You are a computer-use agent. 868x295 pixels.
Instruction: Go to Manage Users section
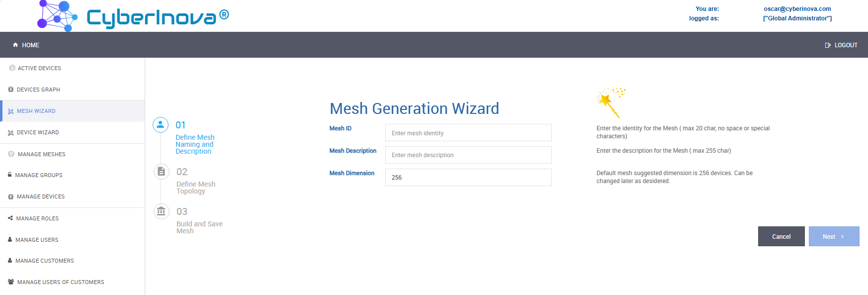[x=37, y=240]
